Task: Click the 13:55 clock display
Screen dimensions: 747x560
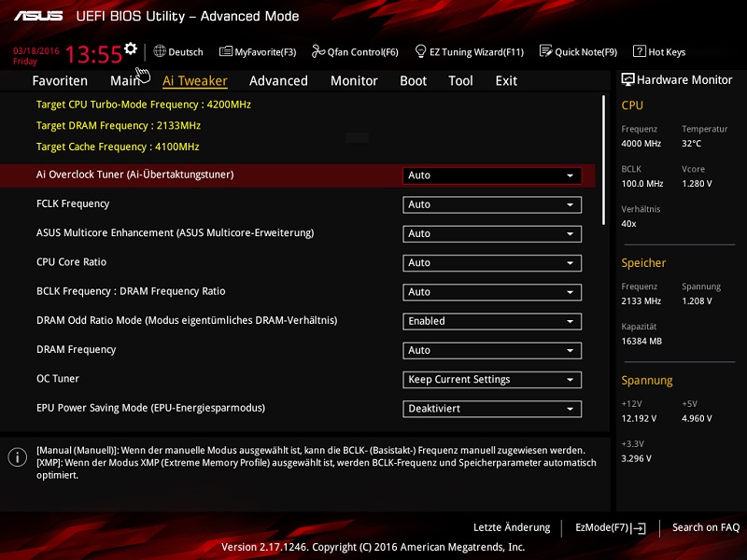Action: coord(93,54)
